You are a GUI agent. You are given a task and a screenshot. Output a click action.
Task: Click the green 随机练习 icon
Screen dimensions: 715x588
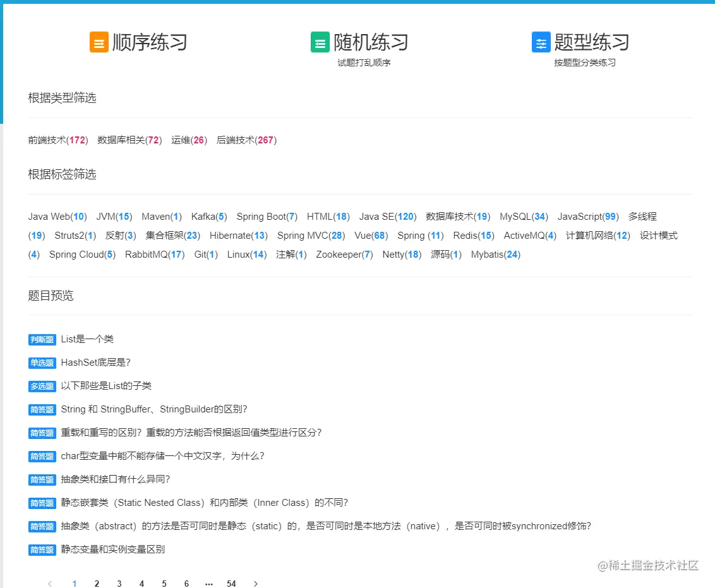[x=320, y=41]
